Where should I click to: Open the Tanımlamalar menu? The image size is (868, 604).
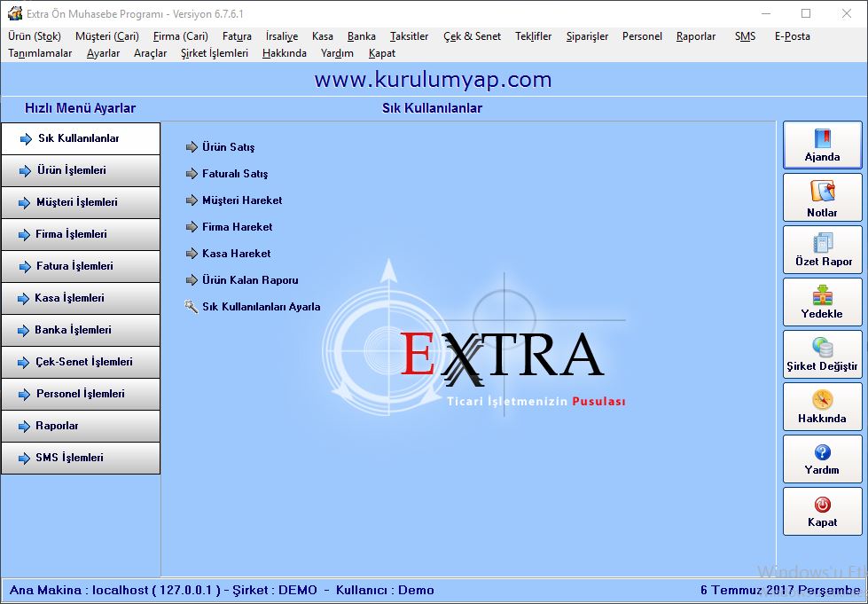[x=40, y=53]
